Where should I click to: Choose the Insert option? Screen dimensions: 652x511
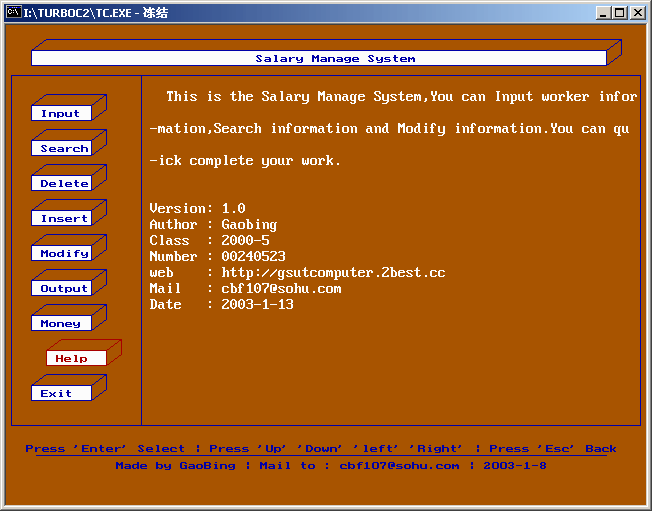pos(64,218)
